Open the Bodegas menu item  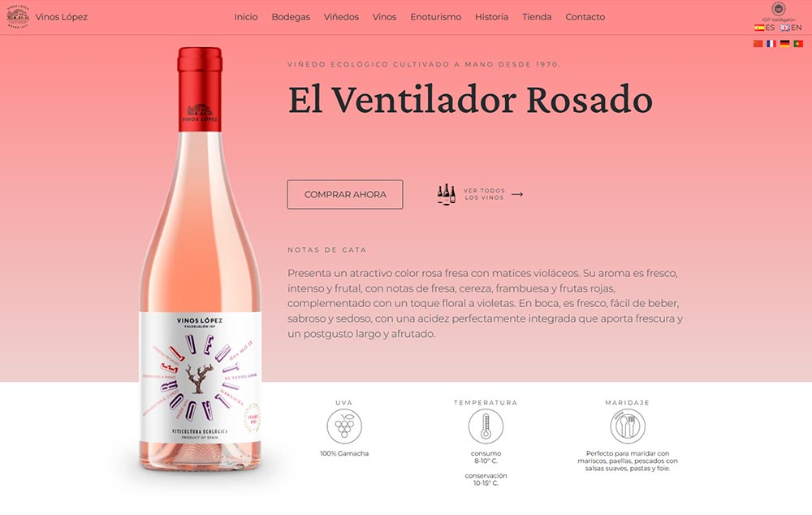(x=291, y=16)
